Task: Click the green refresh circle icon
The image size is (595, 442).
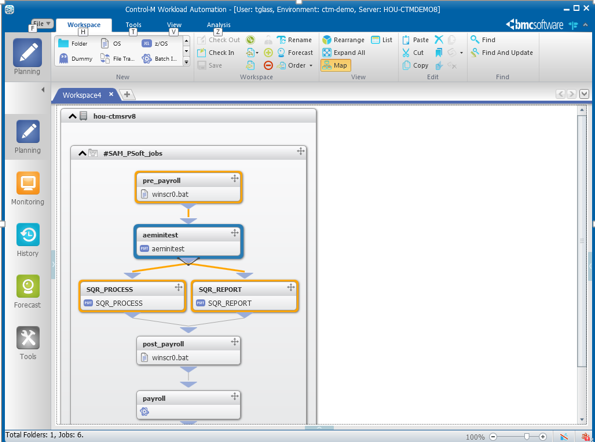Action: pyautogui.click(x=250, y=40)
